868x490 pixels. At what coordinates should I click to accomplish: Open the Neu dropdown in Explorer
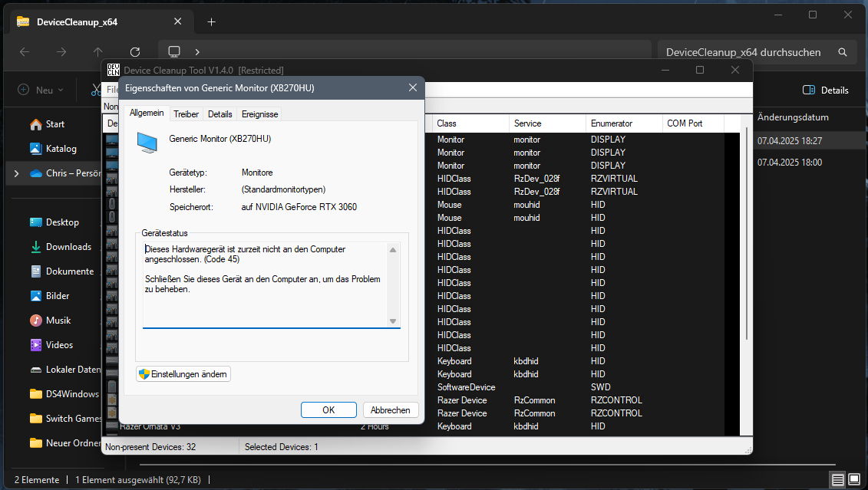[x=41, y=90]
